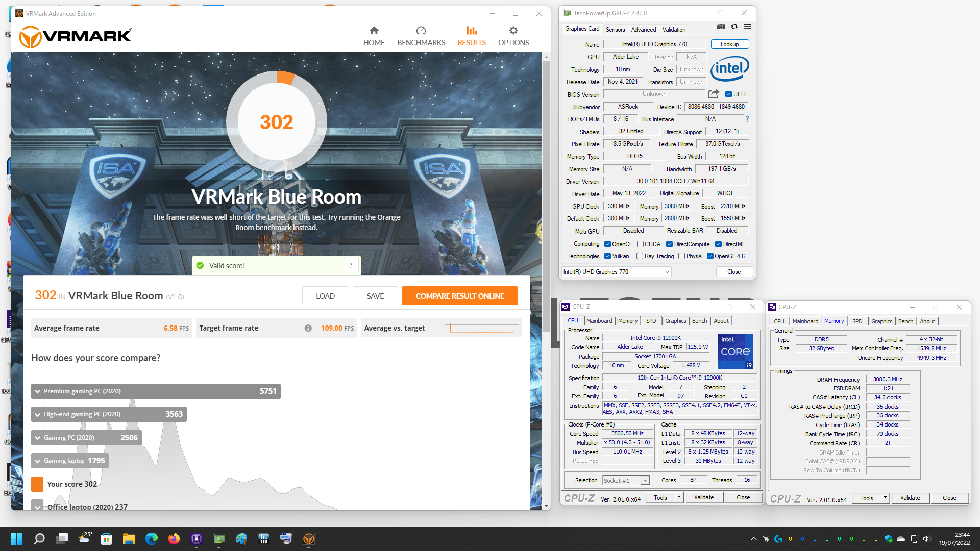This screenshot has height=551, width=980.
Task: Toggle the PhysX checkbox
Action: click(681, 256)
